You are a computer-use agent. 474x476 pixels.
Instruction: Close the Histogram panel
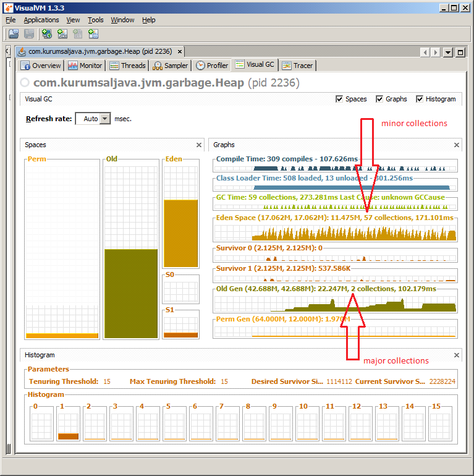point(457,355)
